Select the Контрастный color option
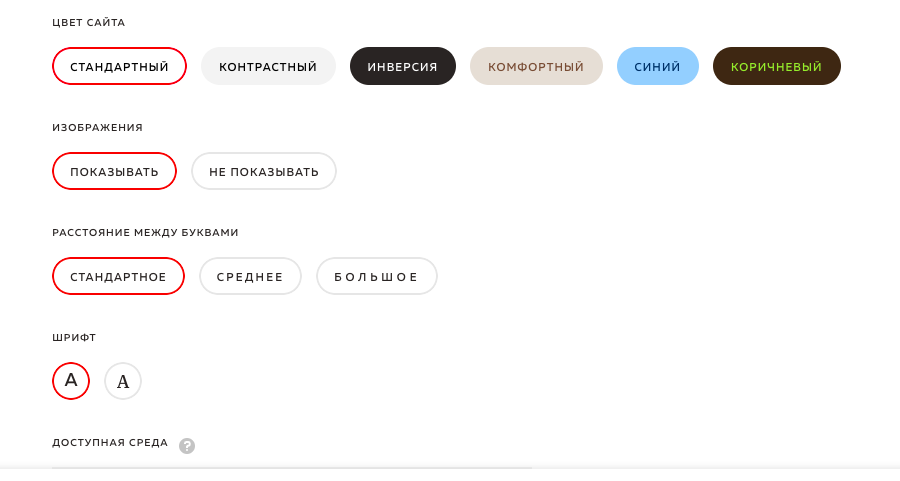The image size is (900, 481). (x=268, y=66)
